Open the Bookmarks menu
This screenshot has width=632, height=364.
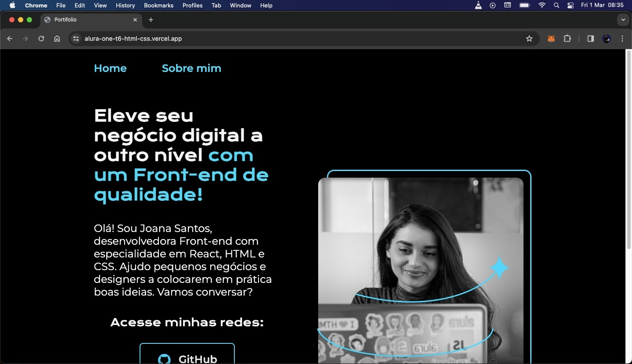[159, 5]
